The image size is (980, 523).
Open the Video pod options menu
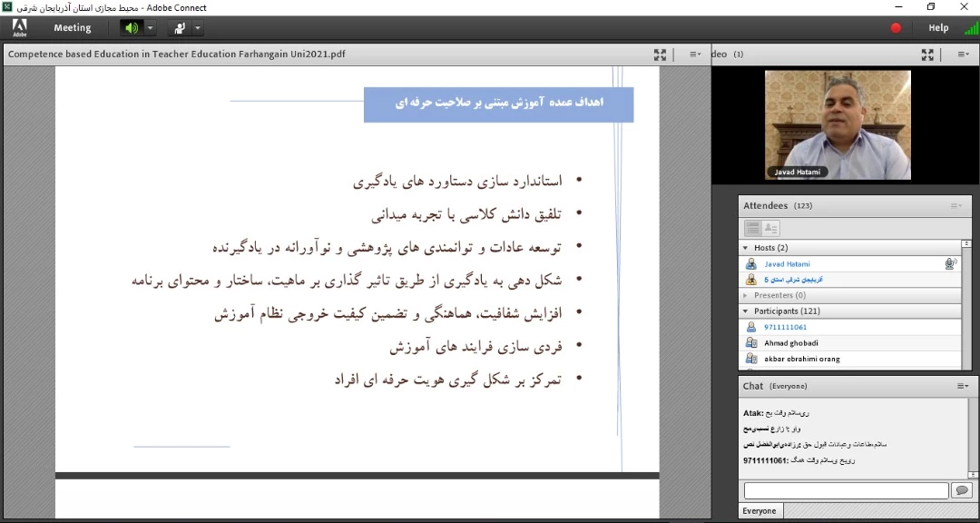(x=962, y=54)
